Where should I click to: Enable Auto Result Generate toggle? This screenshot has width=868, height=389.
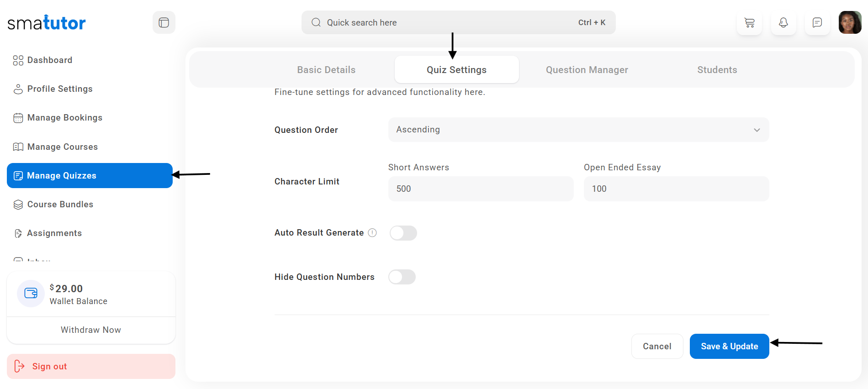pyautogui.click(x=403, y=233)
